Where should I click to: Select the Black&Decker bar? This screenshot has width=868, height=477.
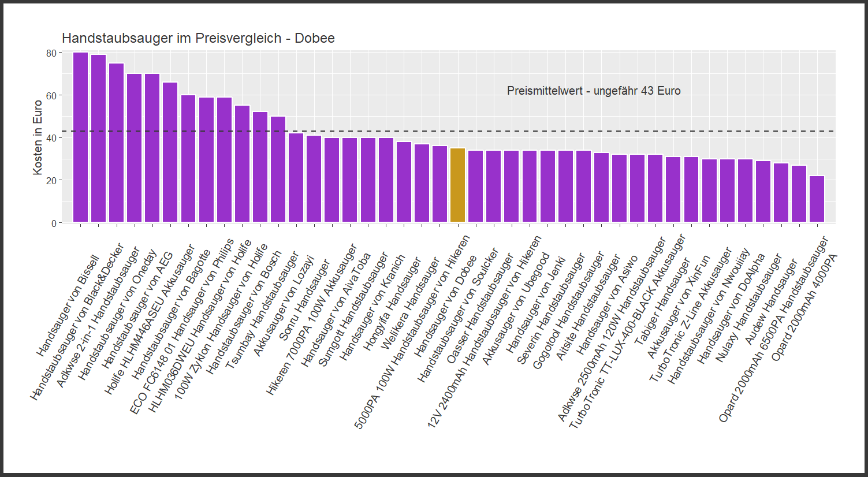click(98, 139)
